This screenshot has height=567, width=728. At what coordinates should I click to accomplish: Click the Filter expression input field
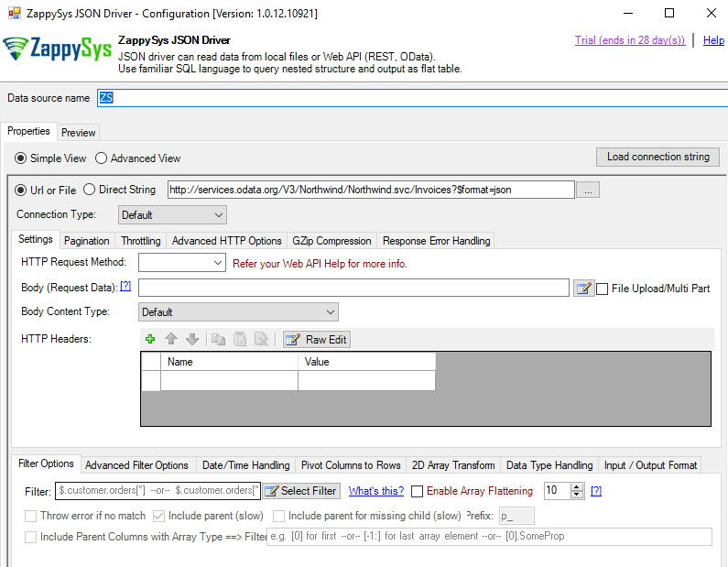coord(158,491)
